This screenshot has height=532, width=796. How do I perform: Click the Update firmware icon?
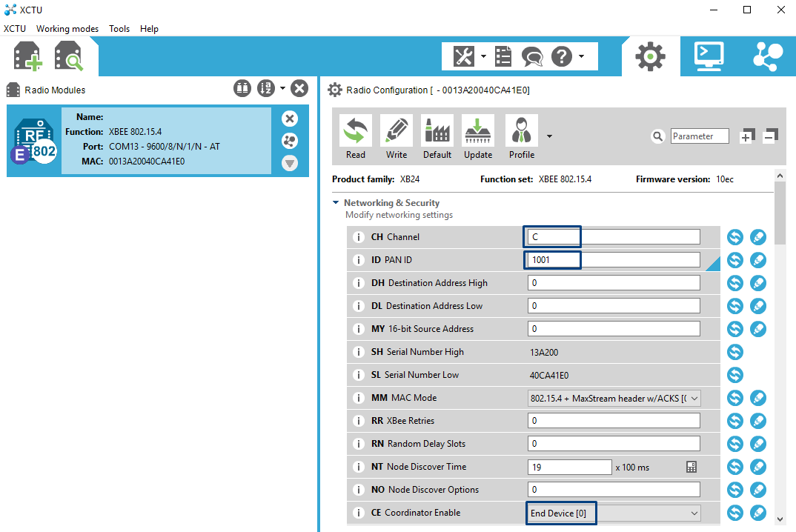tap(478, 131)
